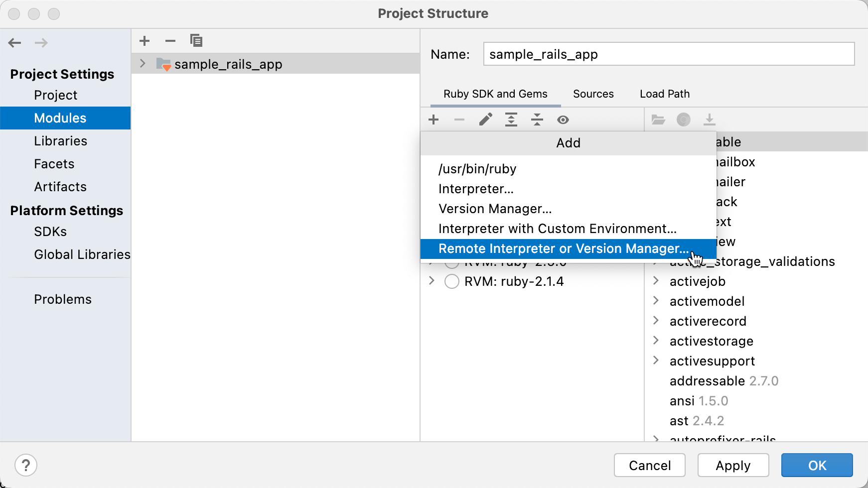
Task: Expand the activerecord gem
Action: pos(656,321)
